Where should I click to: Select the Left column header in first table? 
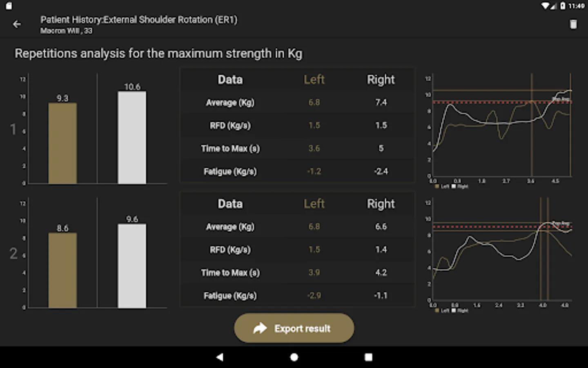click(314, 79)
